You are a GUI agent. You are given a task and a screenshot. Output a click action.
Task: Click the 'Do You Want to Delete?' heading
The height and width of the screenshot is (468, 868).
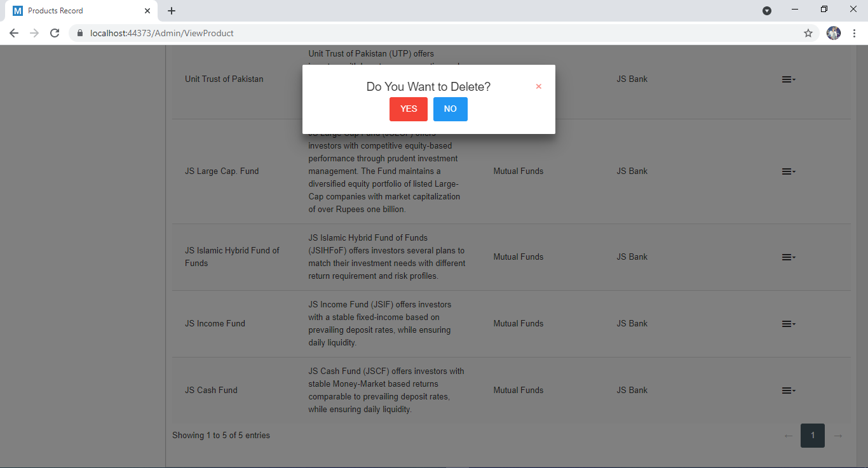point(428,87)
